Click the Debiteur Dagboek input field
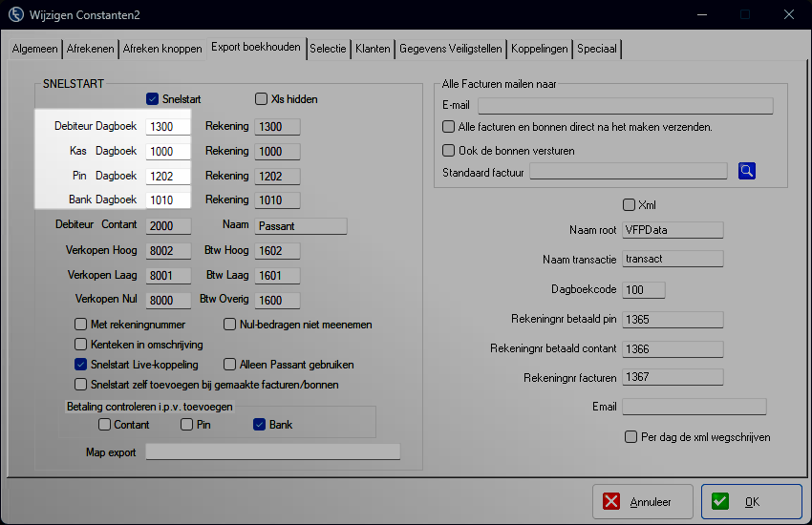 (168, 127)
